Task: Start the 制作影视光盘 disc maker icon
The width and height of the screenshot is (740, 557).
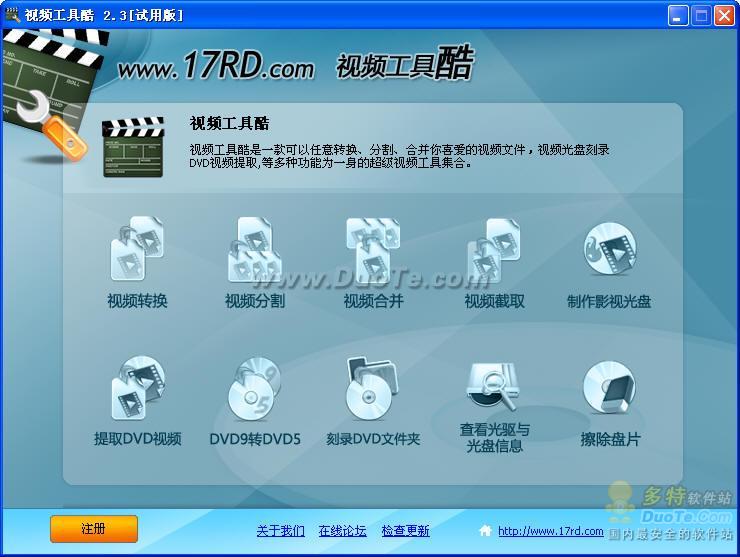Action: (x=610, y=248)
